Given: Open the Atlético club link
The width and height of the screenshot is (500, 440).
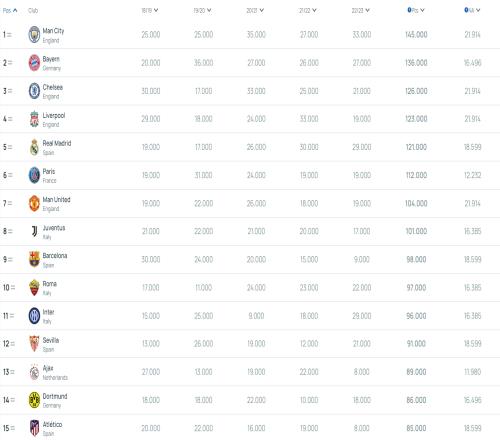Looking at the screenshot, I should pos(52,424).
